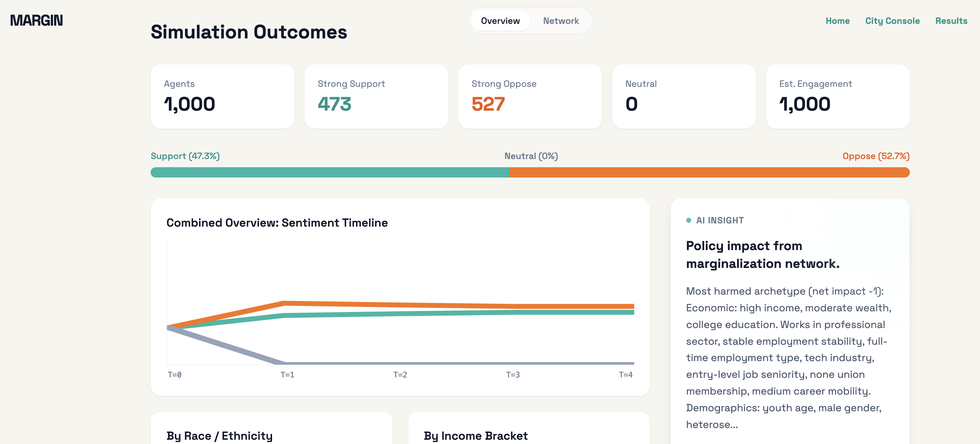Click the Agents 1,000 stat card

(x=222, y=96)
